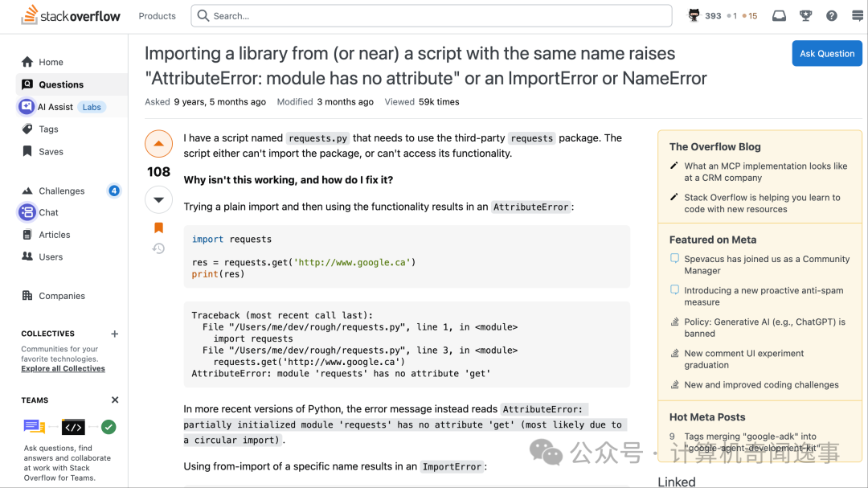Image resolution: width=868 pixels, height=488 pixels.
Task: Click the Traceback code block
Action: [x=407, y=345]
